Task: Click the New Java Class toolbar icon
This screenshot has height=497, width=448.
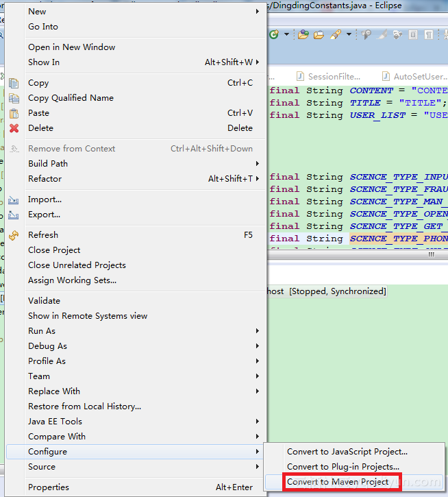Action: pyautogui.click(x=275, y=34)
